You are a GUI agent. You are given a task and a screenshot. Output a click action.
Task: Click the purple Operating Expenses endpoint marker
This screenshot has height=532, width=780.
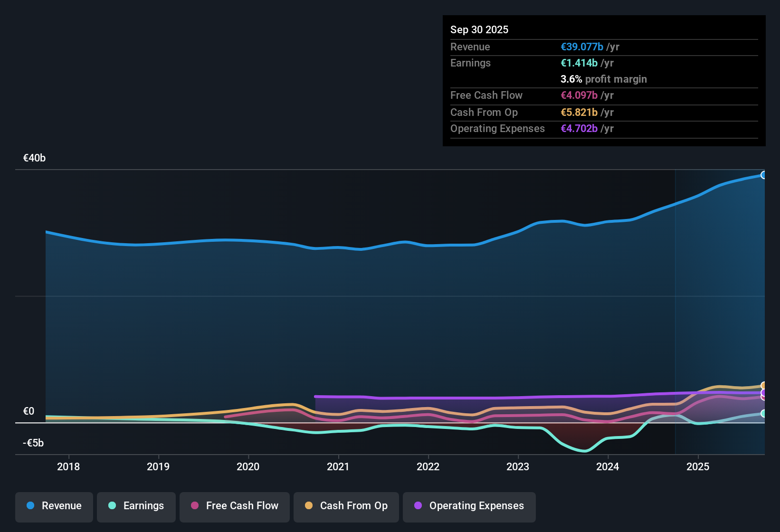763,393
